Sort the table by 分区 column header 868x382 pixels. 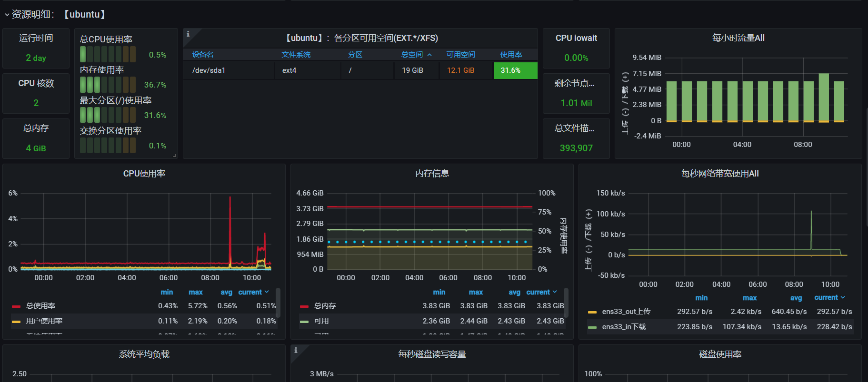355,55
